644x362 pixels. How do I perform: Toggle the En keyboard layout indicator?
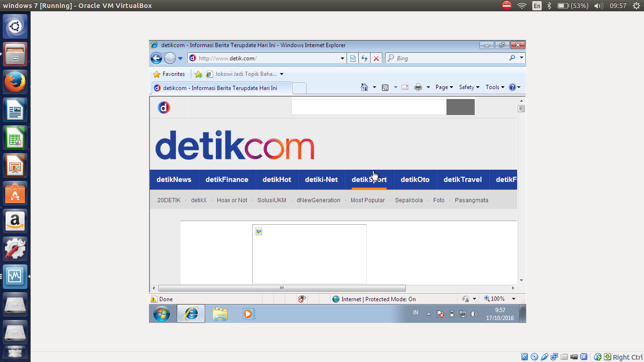537,6
